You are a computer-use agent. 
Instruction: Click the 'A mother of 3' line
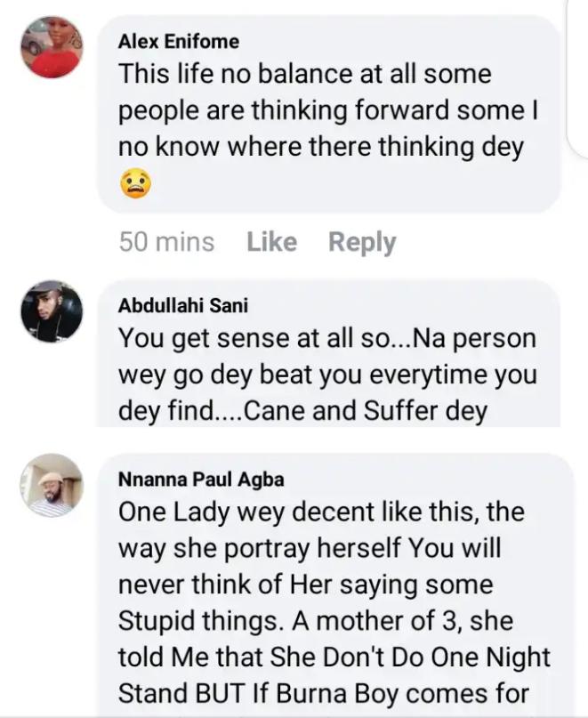click(316, 620)
